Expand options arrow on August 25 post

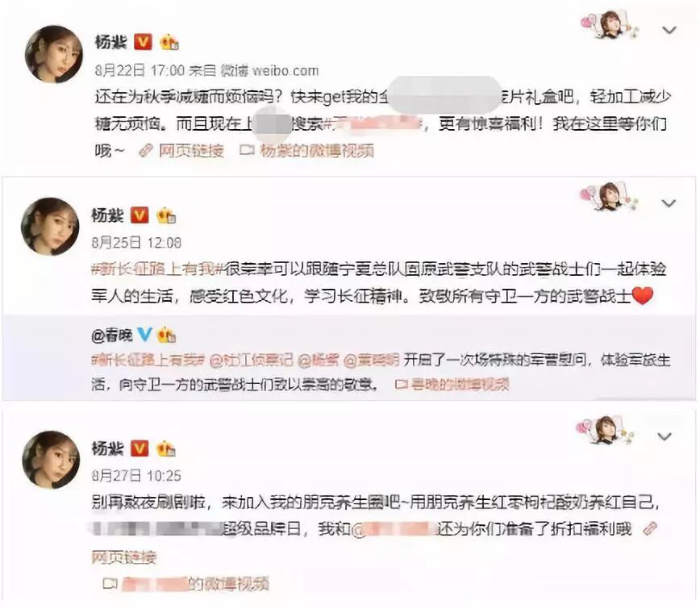pyautogui.click(x=669, y=203)
